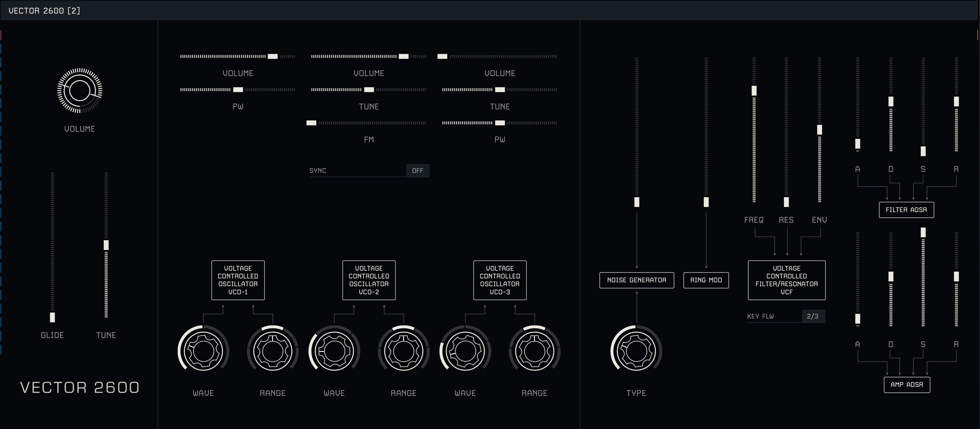The image size is (980, 429).
Task: Click the filter FREQ slider handle
Action: point(754,91)
